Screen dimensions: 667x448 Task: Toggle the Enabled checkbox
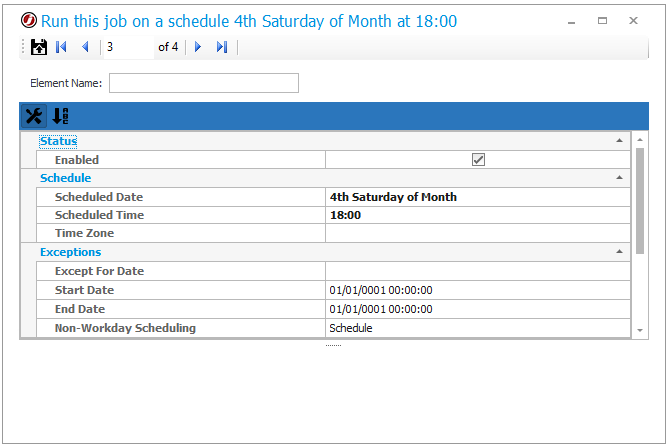pos(478,160)
